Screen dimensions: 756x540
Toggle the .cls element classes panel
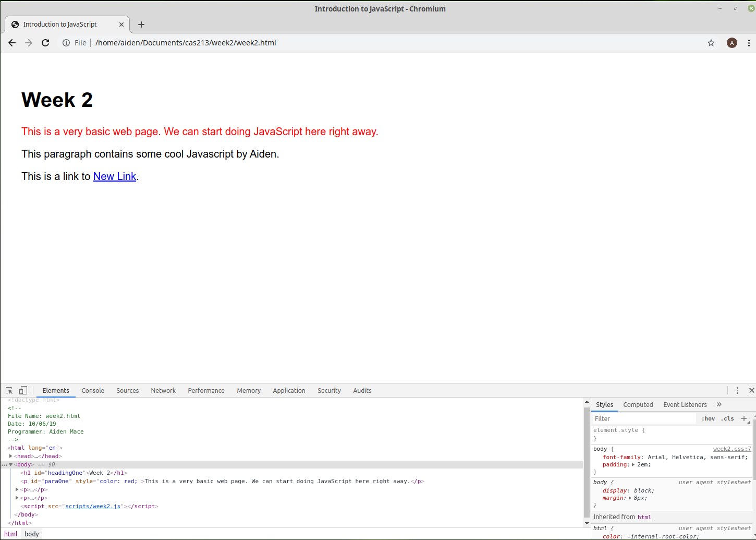pyautogui.click(x=727, y=418)
